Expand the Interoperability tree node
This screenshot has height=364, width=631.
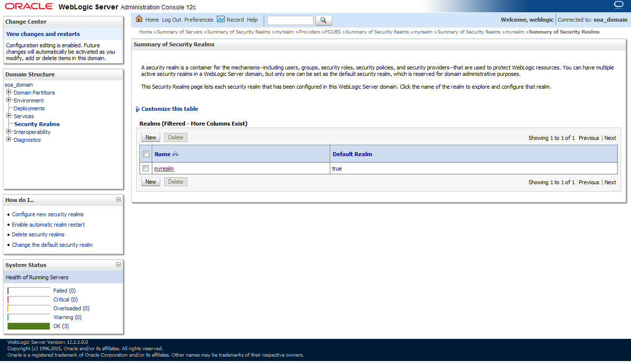click(x=9, y=132)
